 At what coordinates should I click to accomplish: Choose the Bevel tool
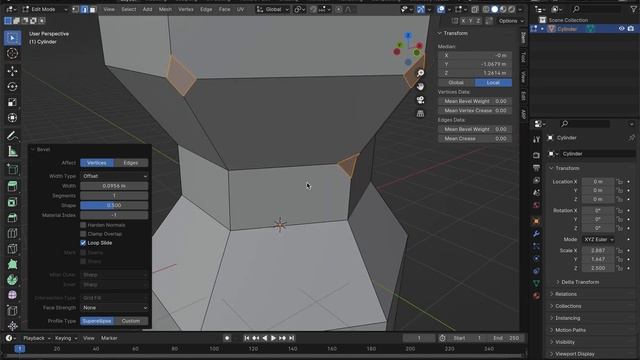12,218
